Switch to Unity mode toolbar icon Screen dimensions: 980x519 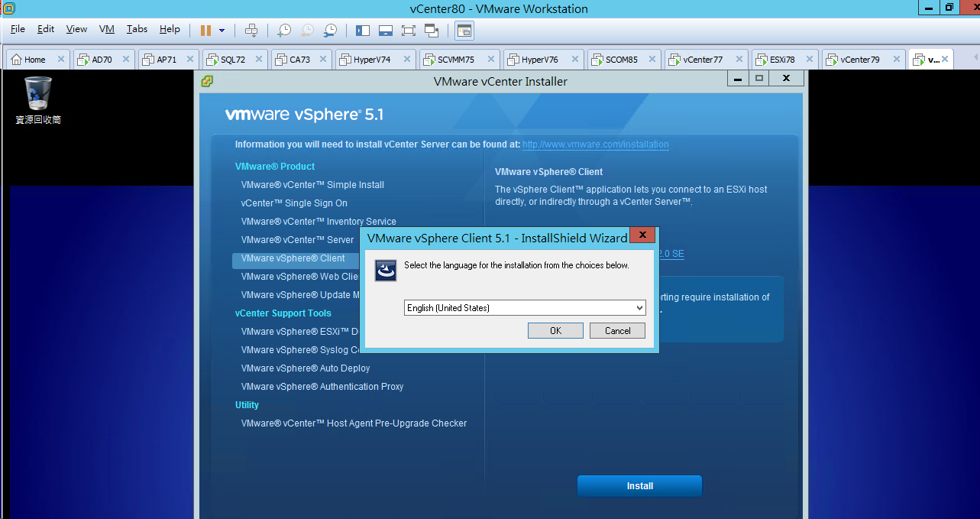(x=432, y=31)
